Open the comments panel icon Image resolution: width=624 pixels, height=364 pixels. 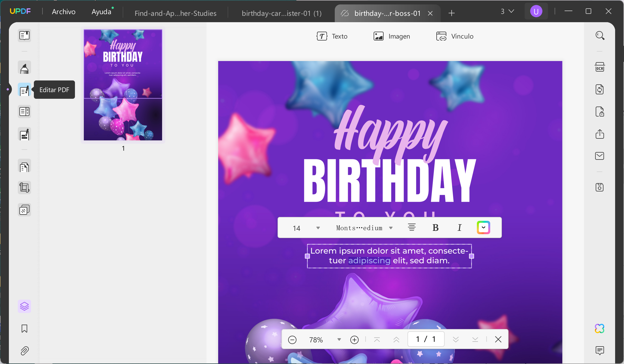coord(600,350)
